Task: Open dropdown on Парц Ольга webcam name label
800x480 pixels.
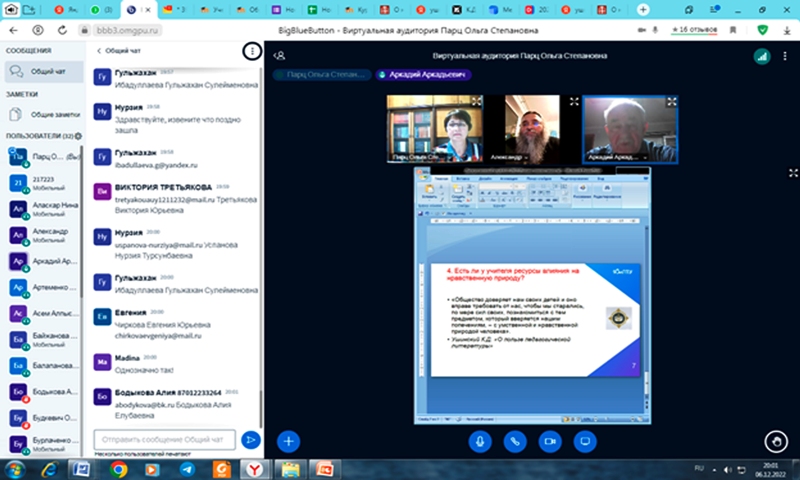Action: point(417,157)
